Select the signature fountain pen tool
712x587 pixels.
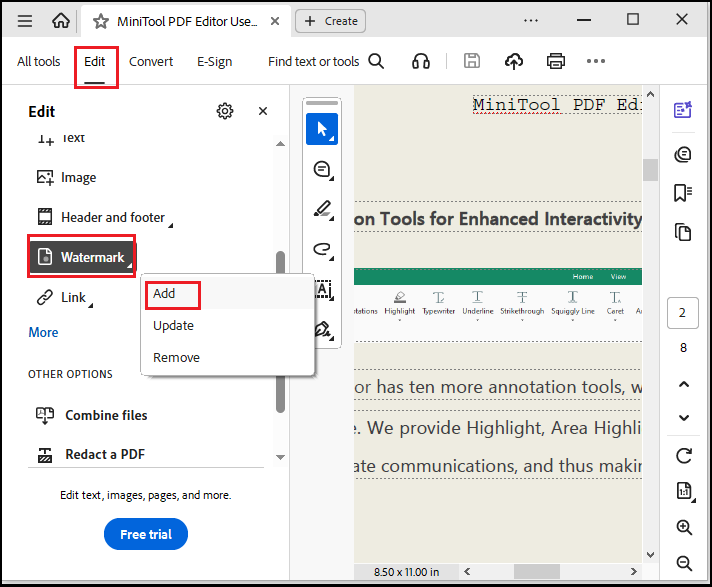(323, 329)
